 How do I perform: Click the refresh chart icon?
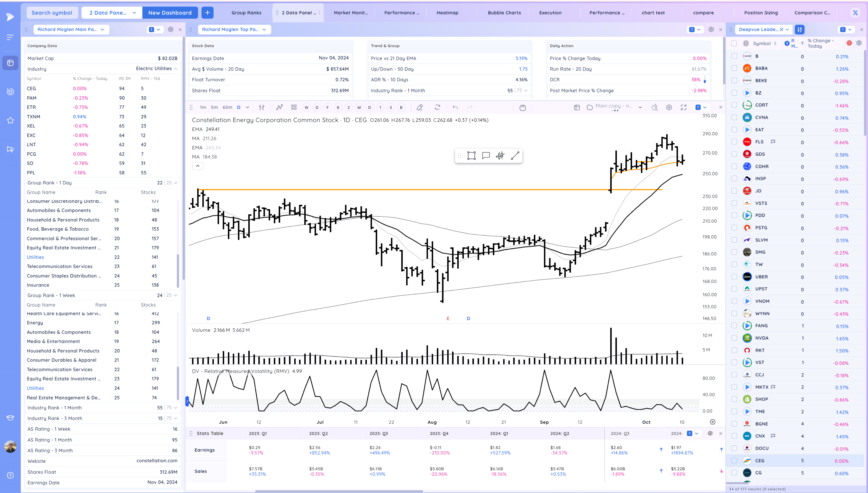click(x=437, y=107)
